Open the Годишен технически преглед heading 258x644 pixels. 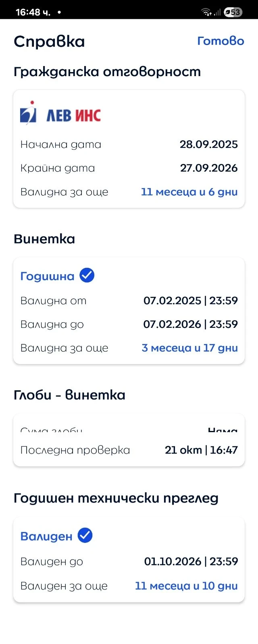point(116,498)
